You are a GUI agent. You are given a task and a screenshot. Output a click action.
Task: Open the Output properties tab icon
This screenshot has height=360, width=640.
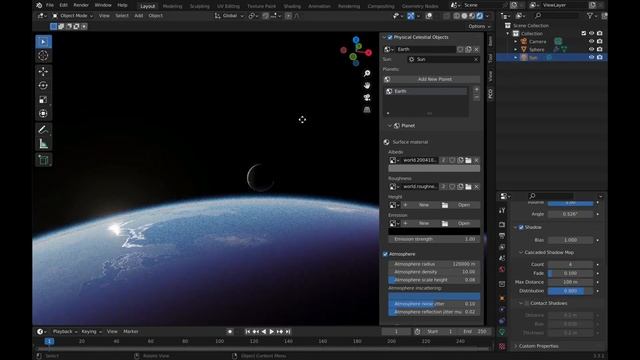pyautogui.click(x=502, y=236)
